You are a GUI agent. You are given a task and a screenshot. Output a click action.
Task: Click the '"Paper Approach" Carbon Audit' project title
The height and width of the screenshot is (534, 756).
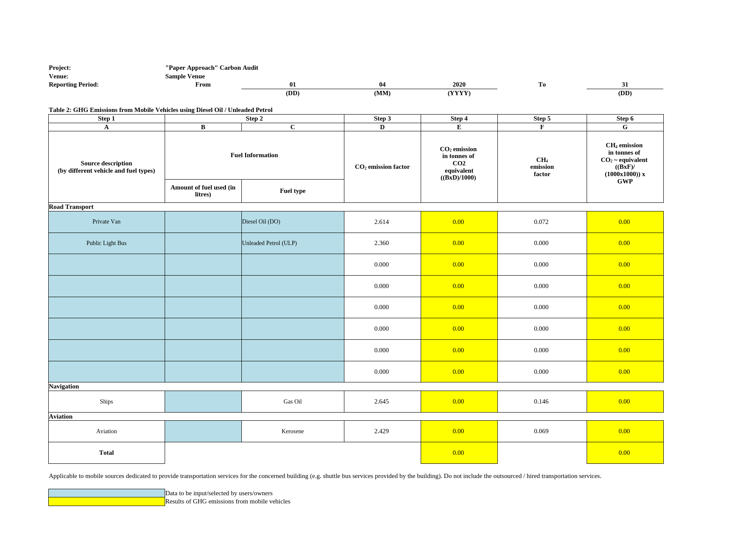click(x=212, y=68)
